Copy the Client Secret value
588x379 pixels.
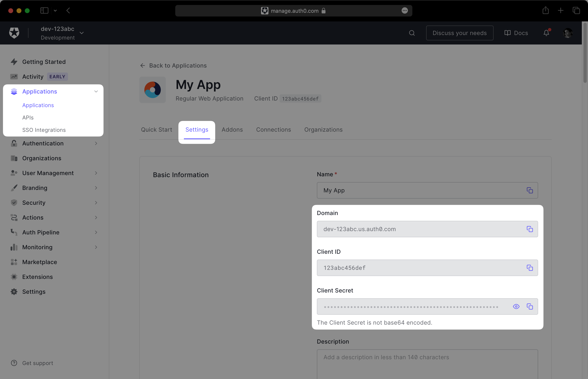(x=530, y=306)
